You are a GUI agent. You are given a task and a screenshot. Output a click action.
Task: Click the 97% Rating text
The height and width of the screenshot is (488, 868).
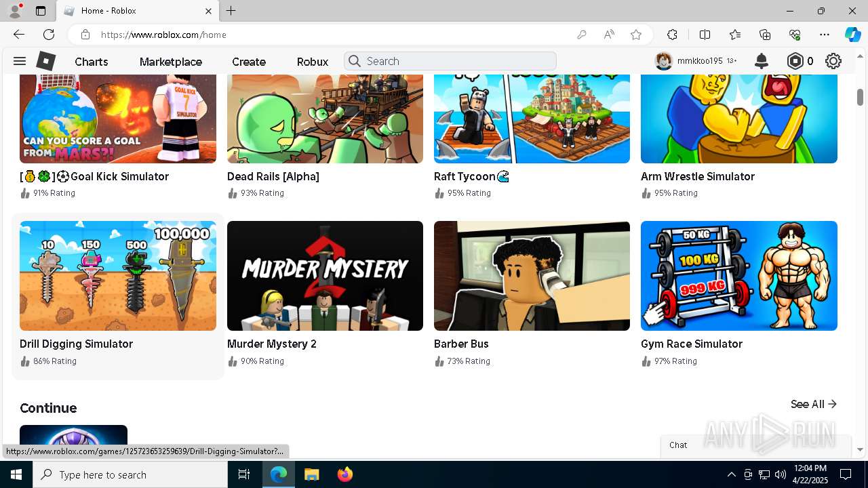point(675,361)
